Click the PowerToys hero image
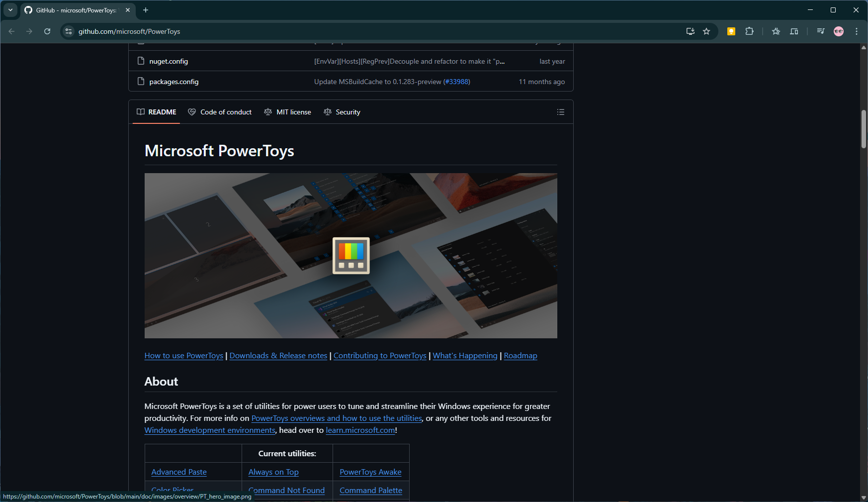The width and height of the screenshot is (868, 502). [351, 256]
